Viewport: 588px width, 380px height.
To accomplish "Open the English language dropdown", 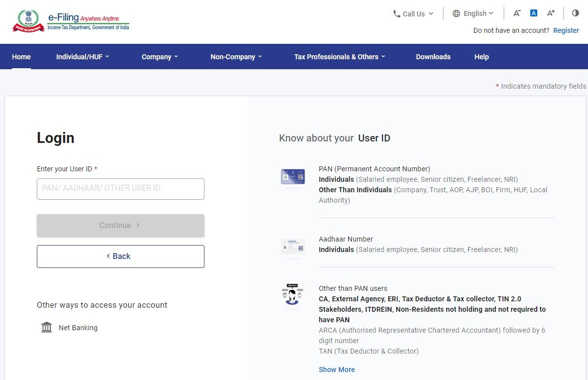I will click(473, 13).
